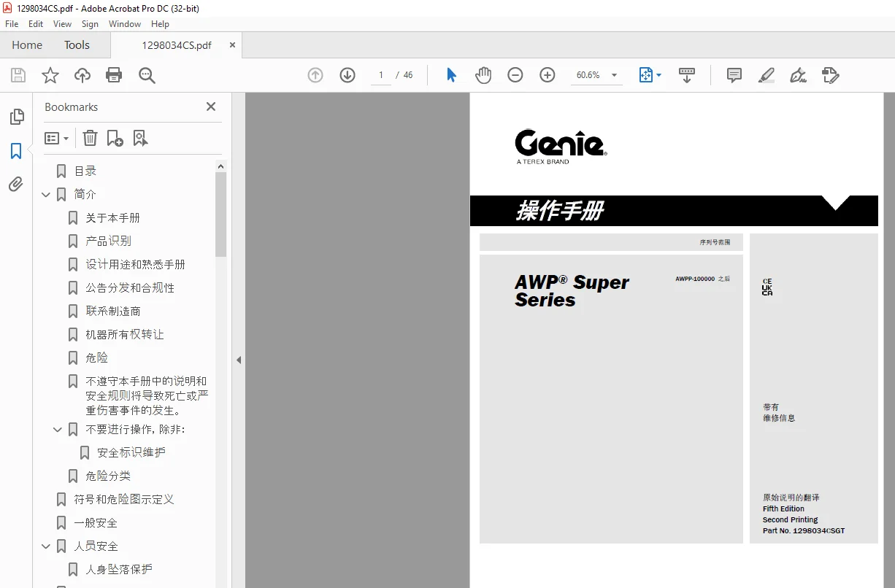Select the highlight text pen tool

coord(766,75)
